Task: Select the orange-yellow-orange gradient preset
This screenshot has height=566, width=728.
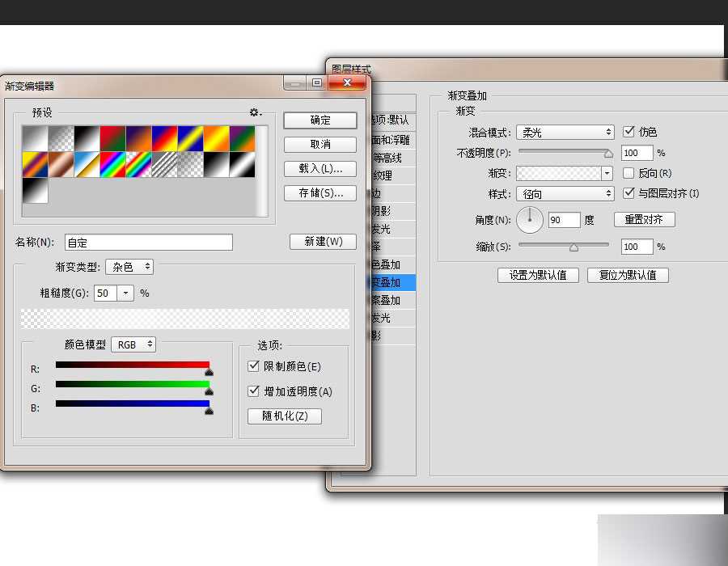Action: [x=216, y=138]
